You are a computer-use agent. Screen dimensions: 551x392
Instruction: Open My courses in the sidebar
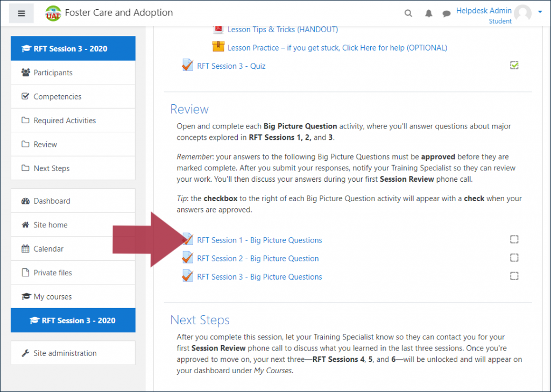tap(73, 296)
